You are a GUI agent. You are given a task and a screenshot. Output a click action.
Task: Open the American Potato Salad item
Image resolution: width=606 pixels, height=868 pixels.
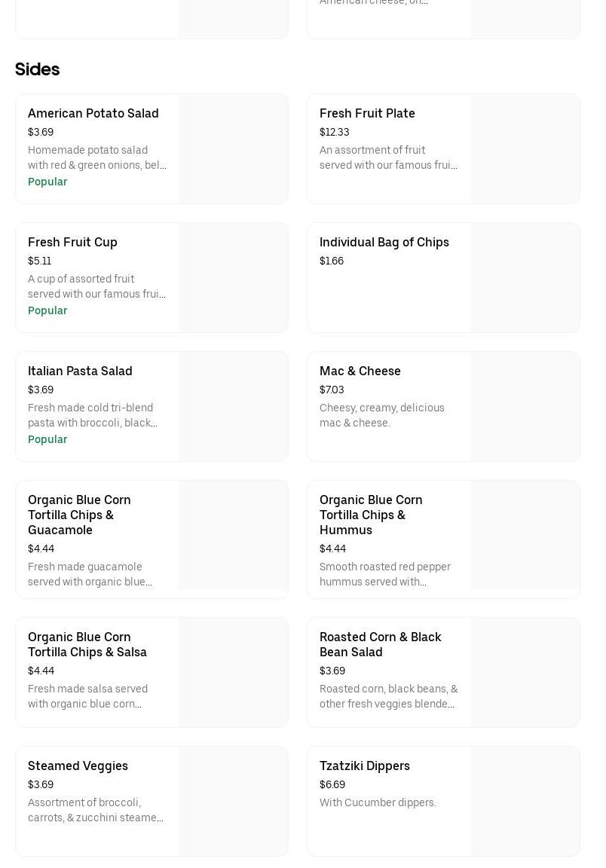click(x=93, y=113)
